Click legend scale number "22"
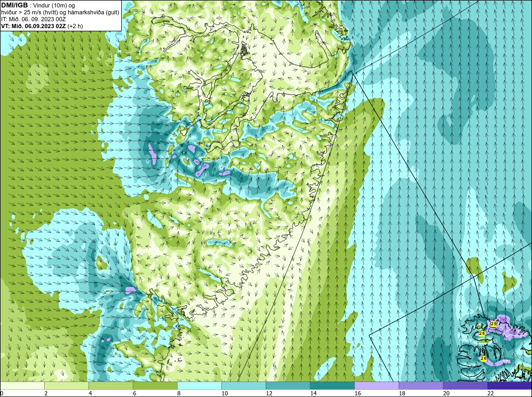The width and height of the screenshot is (532, 397). 491,393
